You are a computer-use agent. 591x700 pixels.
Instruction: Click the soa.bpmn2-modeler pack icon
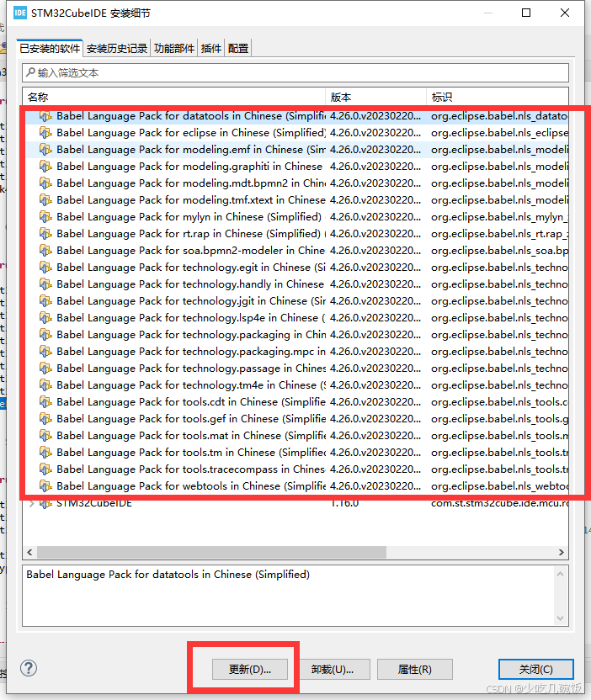click(45, 251)
